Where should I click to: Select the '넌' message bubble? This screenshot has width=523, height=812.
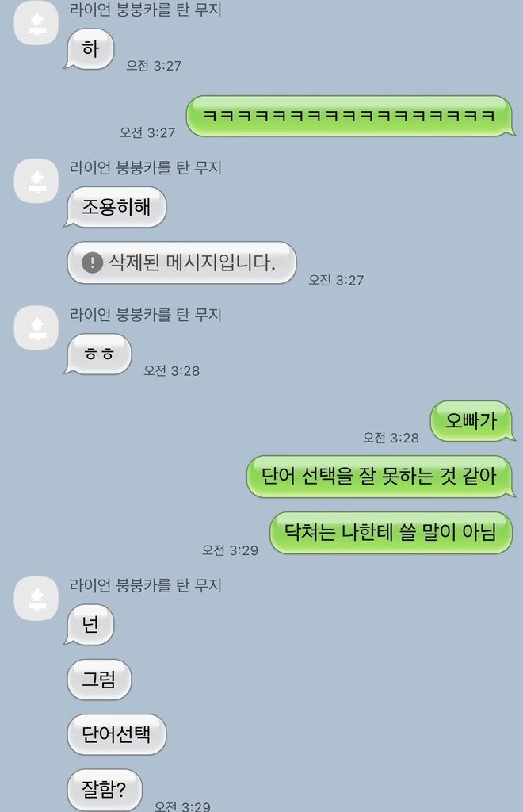pos(89,625)
